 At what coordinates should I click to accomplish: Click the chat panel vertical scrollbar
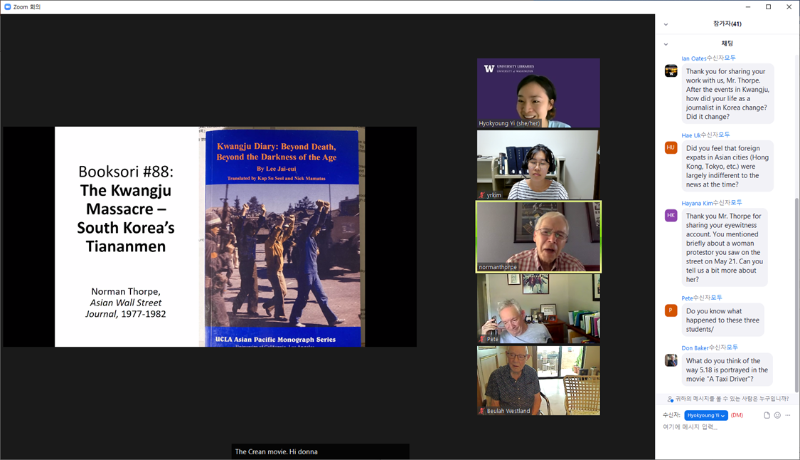click(796, 296)
